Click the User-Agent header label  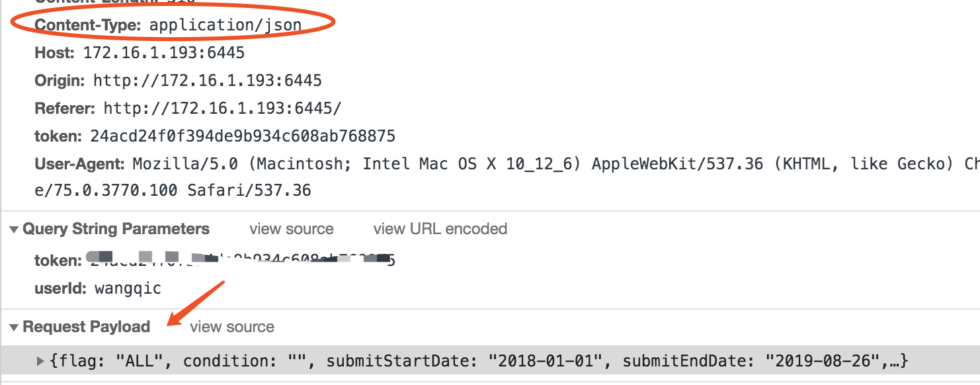click(80, 163)
